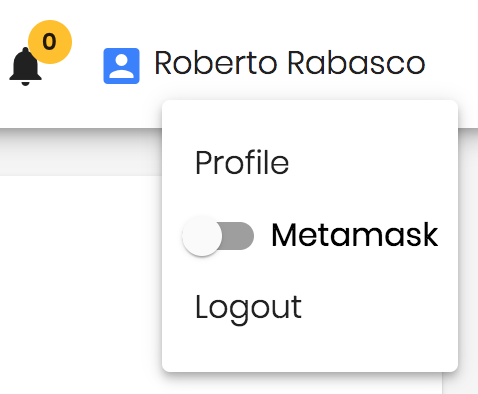478x394 pixels.
Task: Select the person silhouette inside the avatar
Action: point(121,66)
